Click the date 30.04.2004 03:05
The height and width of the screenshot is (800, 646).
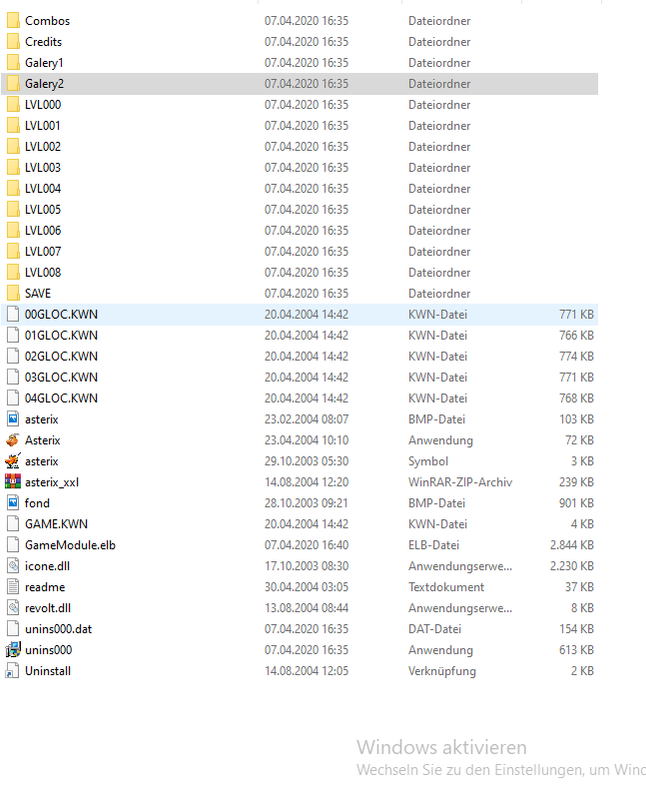pos(306,587)
